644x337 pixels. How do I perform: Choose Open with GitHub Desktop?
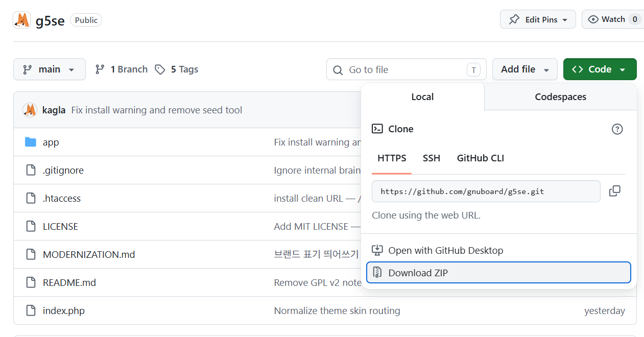click(498, 250)
